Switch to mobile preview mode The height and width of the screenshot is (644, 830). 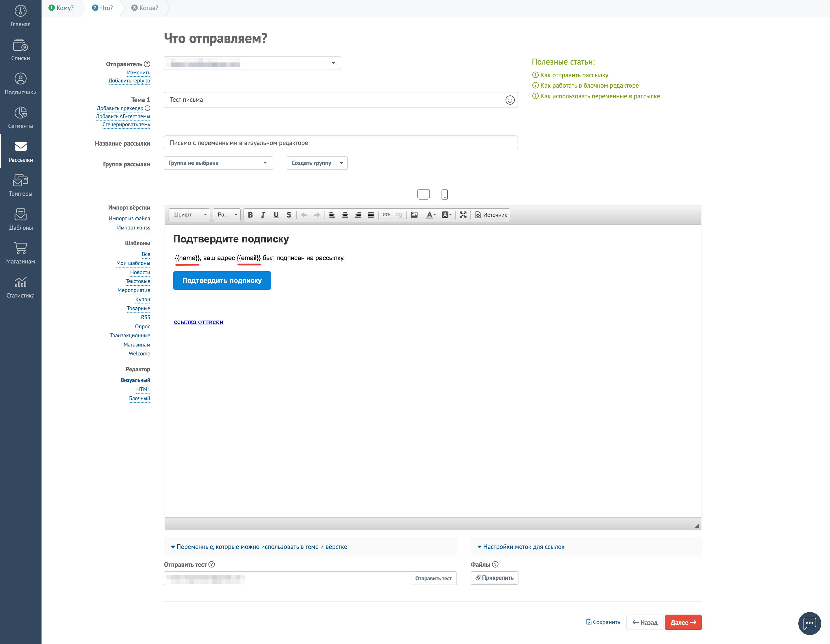pos(445,194)
